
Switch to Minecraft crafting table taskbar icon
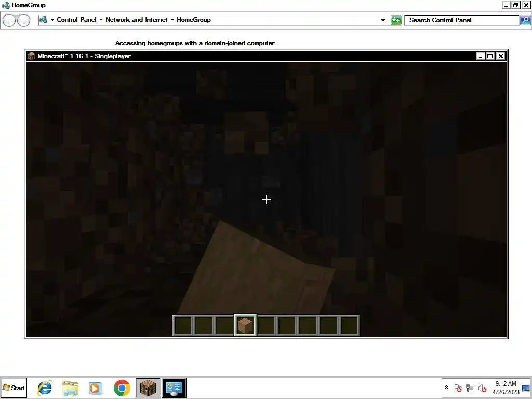tap(148, 388)
